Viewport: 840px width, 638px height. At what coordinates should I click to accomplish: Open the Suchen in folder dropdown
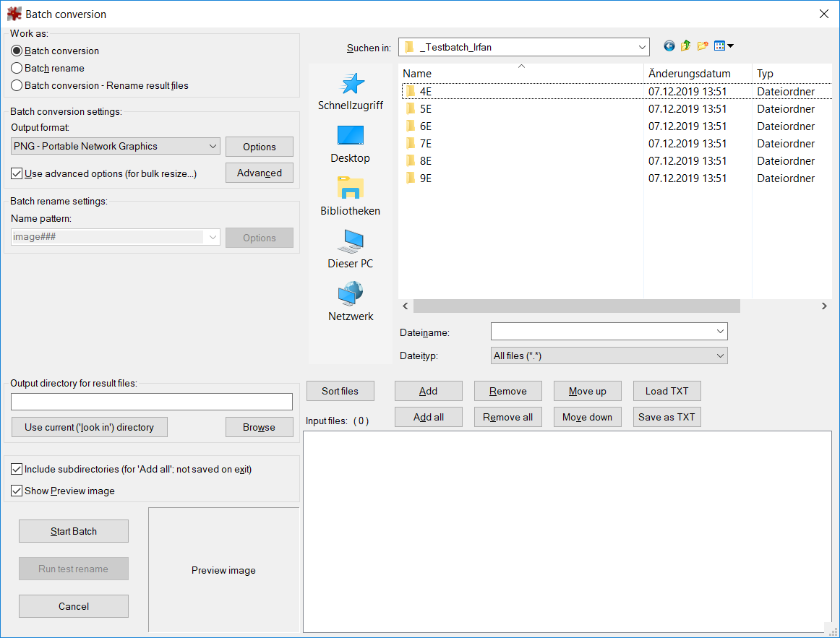(524, 48)
